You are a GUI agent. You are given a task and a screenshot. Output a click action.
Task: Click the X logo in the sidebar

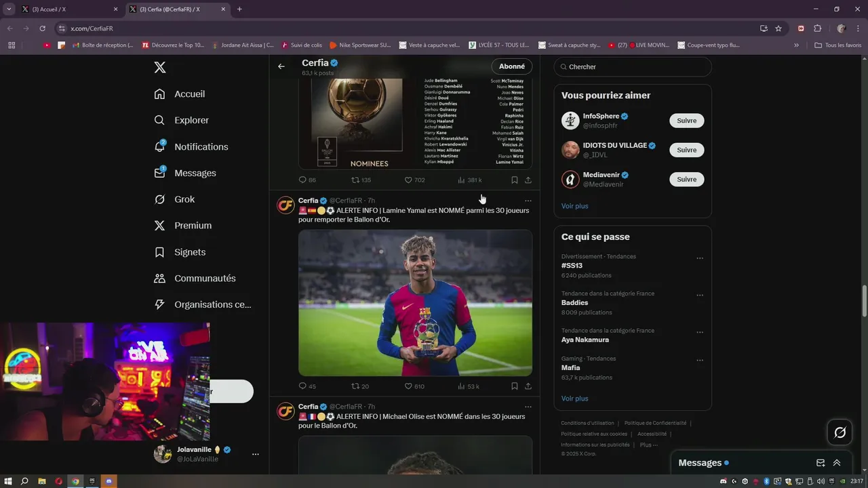159,67
